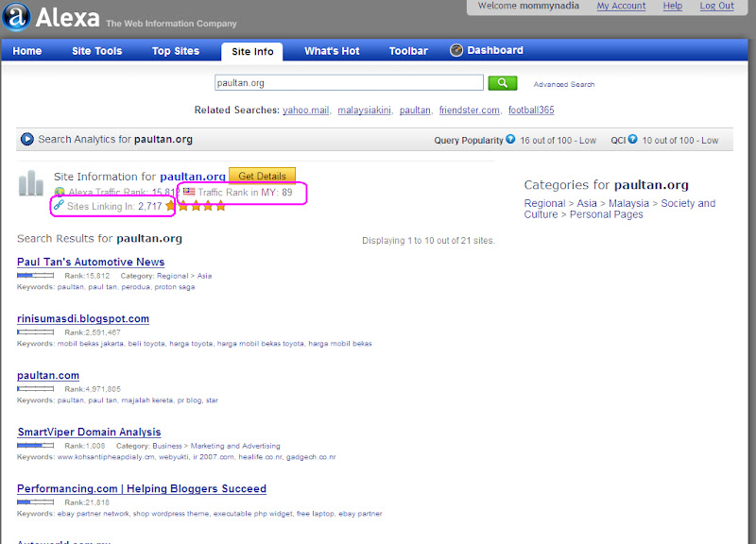Open the Site Tools tab
Screen dimensions: 756x544
click(x=97, y=51)
